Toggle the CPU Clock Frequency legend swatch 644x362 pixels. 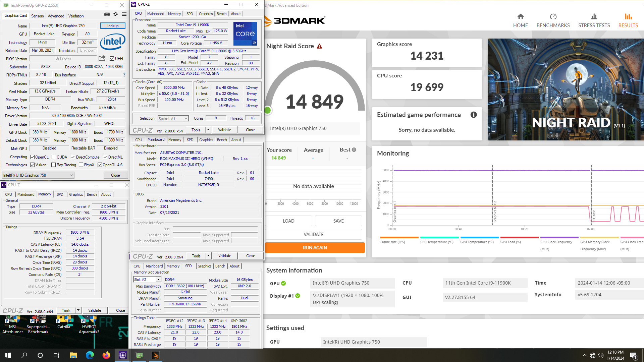coord(559,237)
